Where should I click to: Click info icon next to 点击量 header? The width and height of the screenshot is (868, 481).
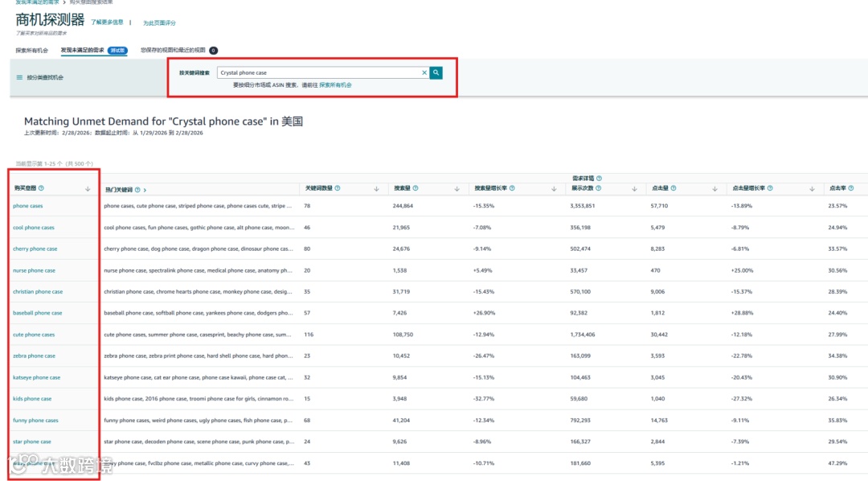pos(674,188)
